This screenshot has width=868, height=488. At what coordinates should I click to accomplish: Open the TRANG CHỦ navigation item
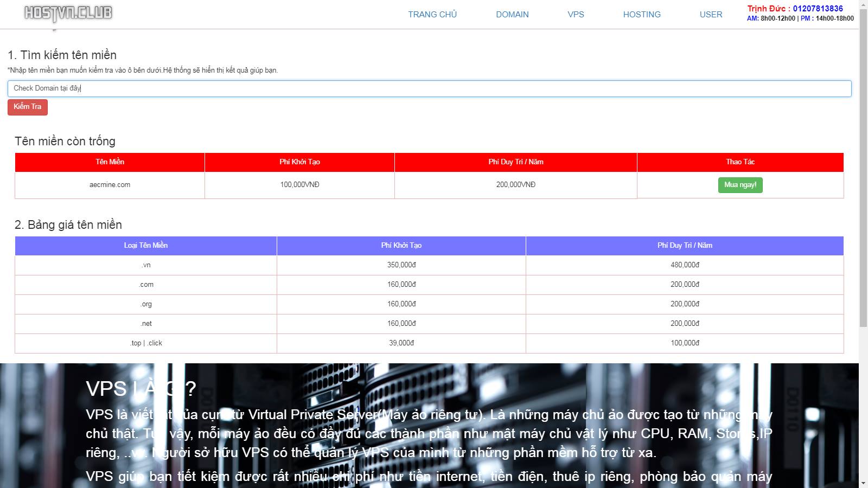[x=432, y=15]
